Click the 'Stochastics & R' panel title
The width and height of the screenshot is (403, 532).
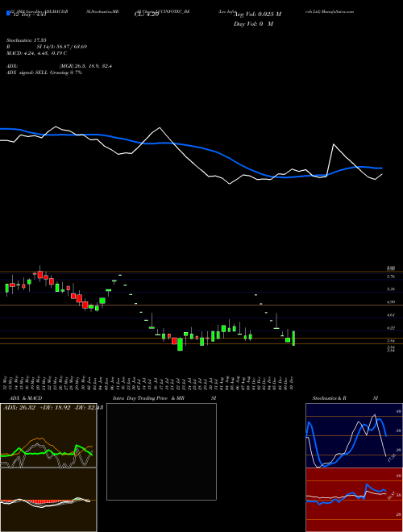click(330, 398)
